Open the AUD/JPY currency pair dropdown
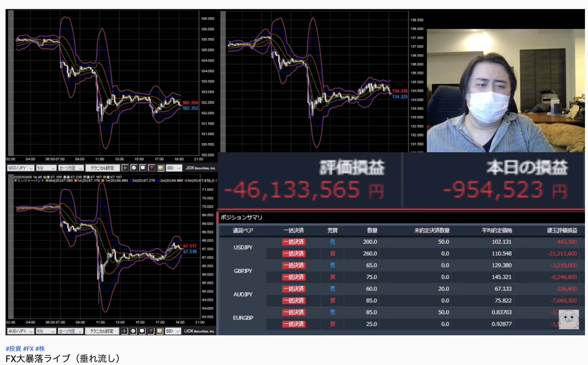Image resolution: width=588 pixels, height=365 pixels. (x=20, y=331)
